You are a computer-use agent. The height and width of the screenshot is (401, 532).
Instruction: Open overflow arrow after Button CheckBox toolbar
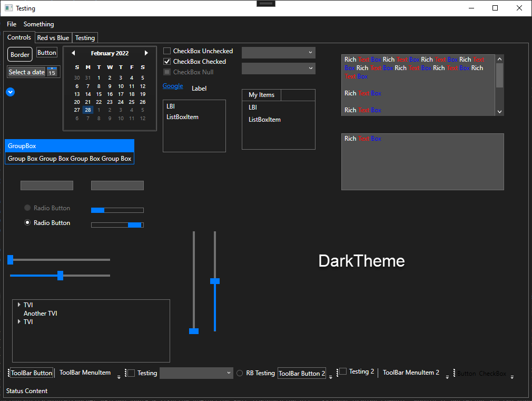coord(512,377)
